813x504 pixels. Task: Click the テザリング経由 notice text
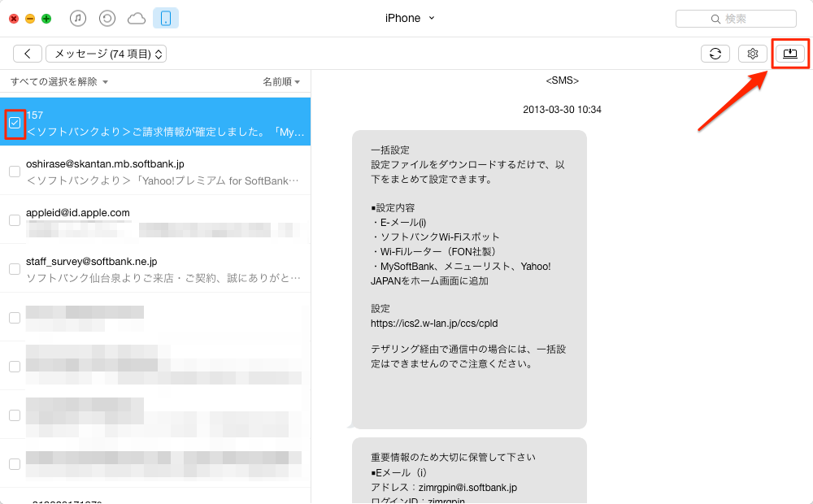click(x=468, y=356)
